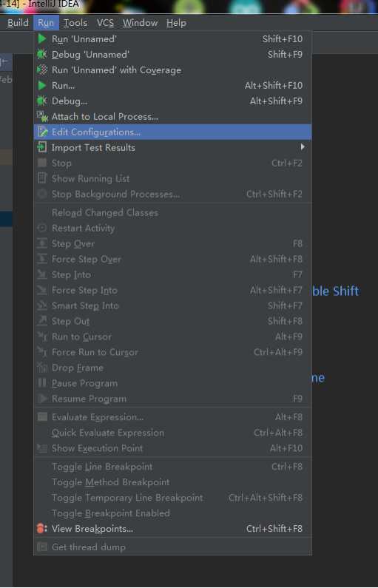378x588 pixels.
Task: Click the green bug icon beside Debug...
Action: pyautogui.click(x=42, y=101)
